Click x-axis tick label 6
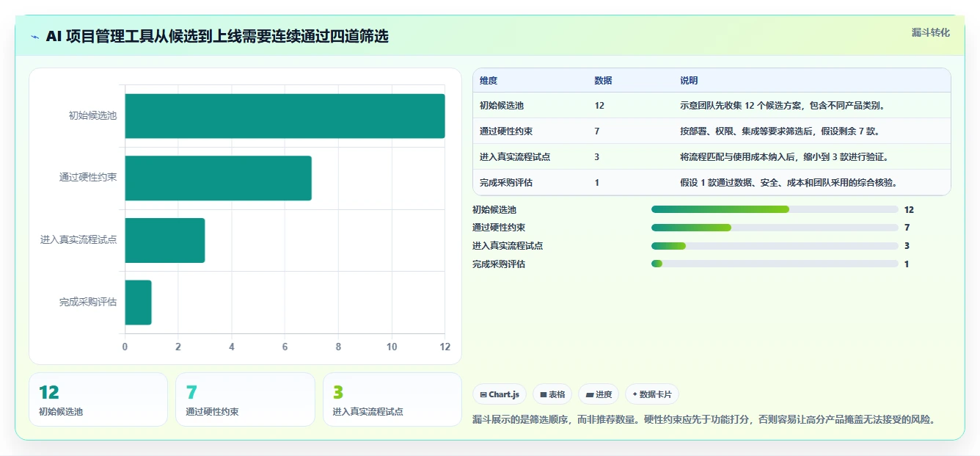This screenshot has height=456, width=980. coord(285,347)
